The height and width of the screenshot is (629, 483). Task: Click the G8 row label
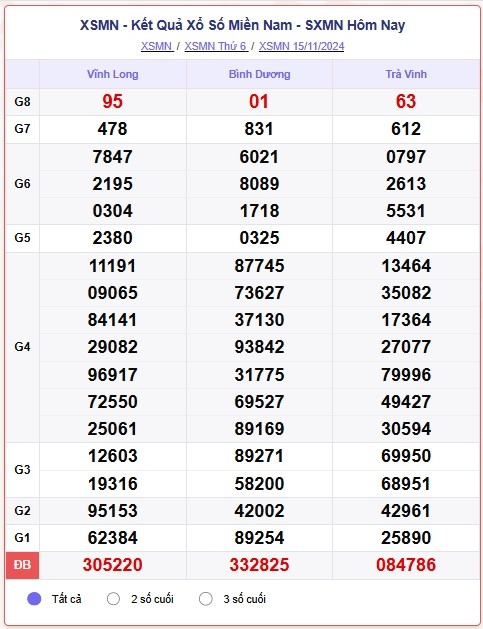click(22, 101)
